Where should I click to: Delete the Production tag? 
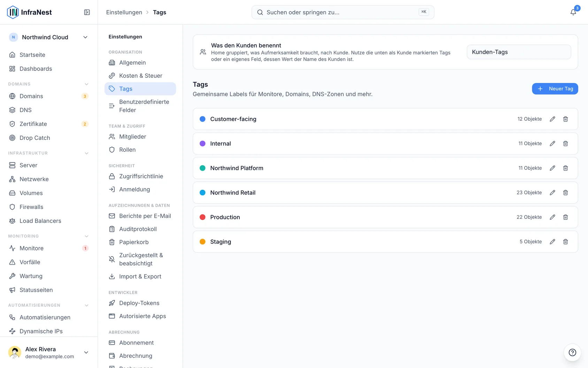click(566, 217)
